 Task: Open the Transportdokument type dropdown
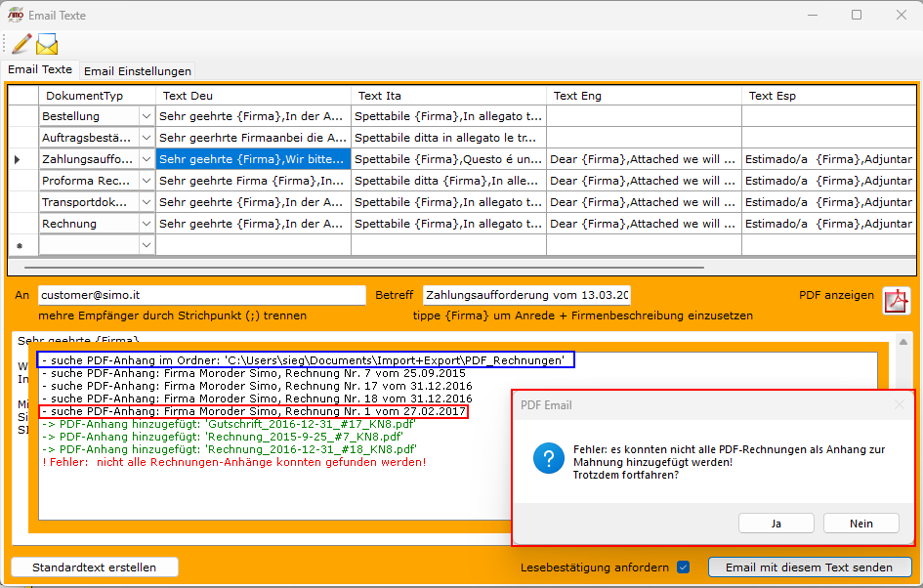click(x=147, y=202)
